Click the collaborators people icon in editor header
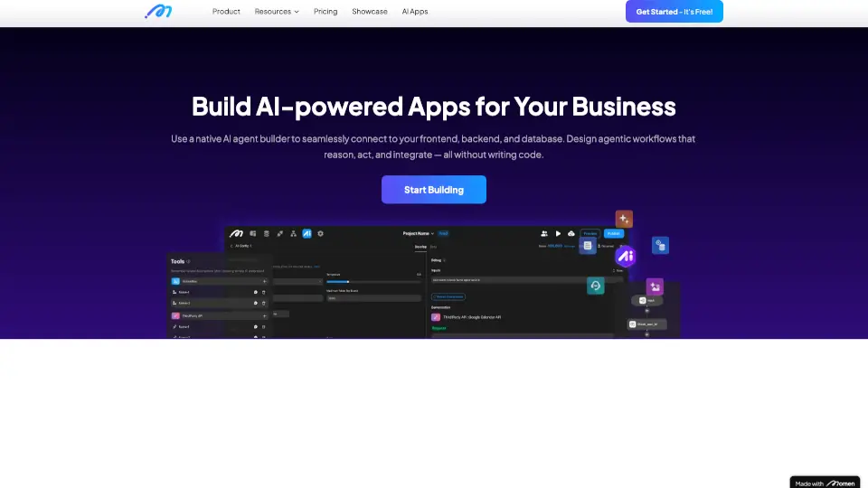The height and width of the screenshot is (488, 868). coord(544,233)
